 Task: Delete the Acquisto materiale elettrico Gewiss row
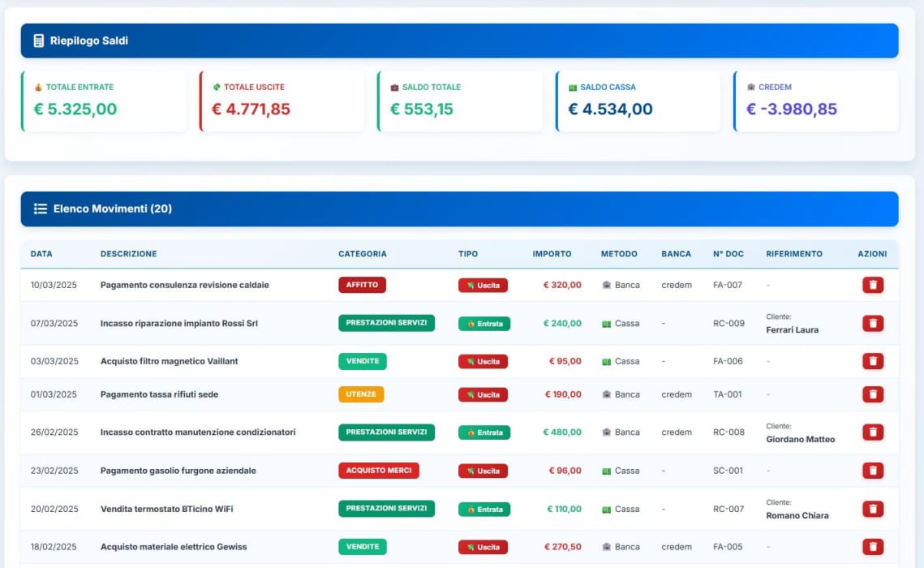pyautogui.click(x=872, y=546)
